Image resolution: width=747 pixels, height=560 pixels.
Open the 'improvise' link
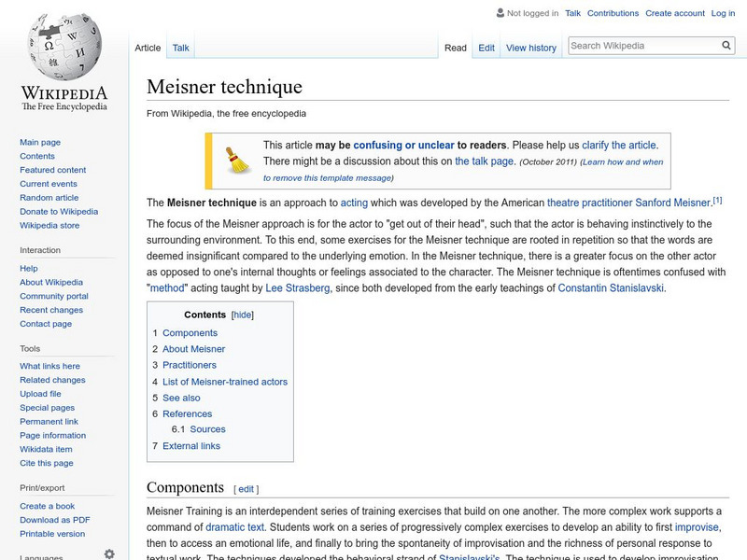click(697, 527)
